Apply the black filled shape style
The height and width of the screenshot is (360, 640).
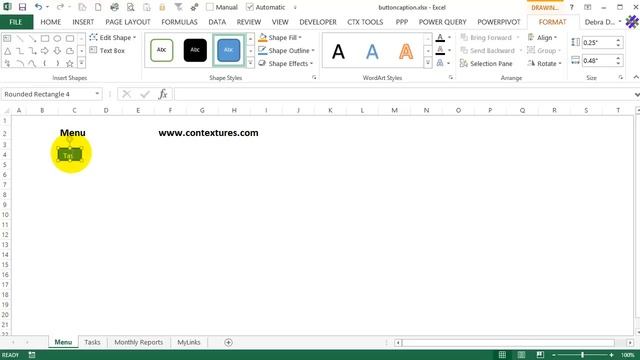(195, 50)
